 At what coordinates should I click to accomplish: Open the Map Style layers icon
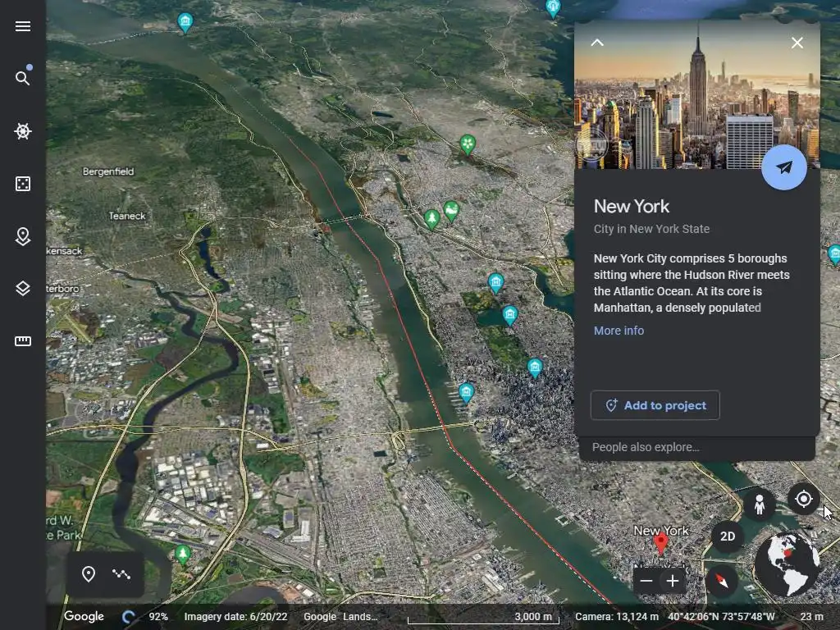coord(22,288)
